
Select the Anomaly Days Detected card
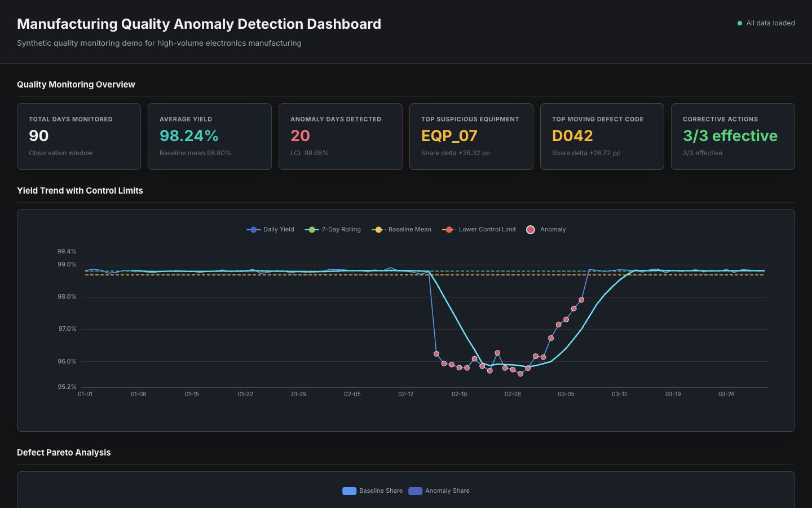coord(341,137)
